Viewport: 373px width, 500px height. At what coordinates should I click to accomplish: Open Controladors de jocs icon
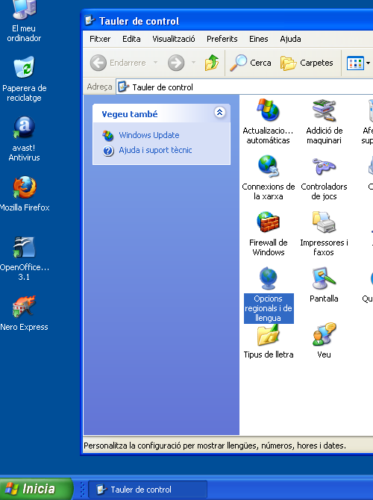(324, 177)
